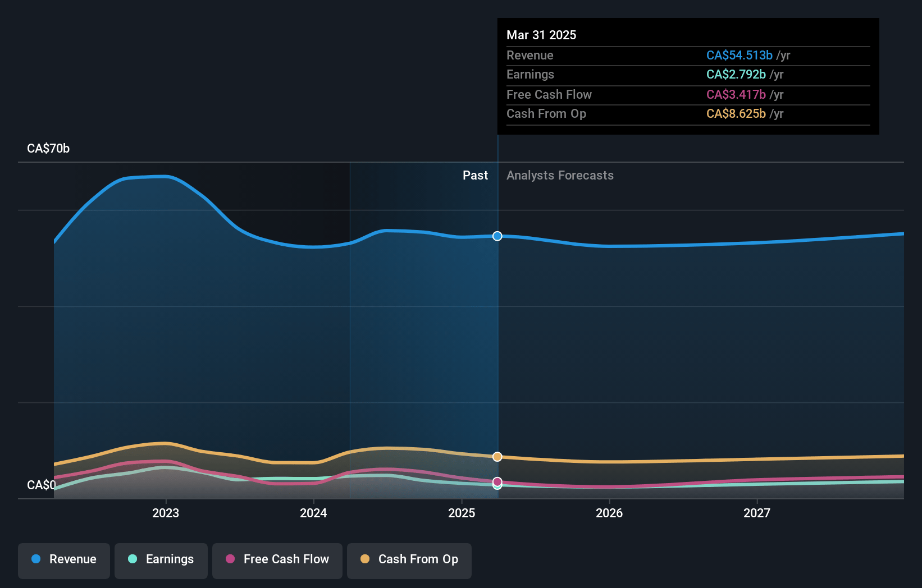Click the CA$70b y-axis label
This screenshot has width=922, height=588.
point(48,149)
